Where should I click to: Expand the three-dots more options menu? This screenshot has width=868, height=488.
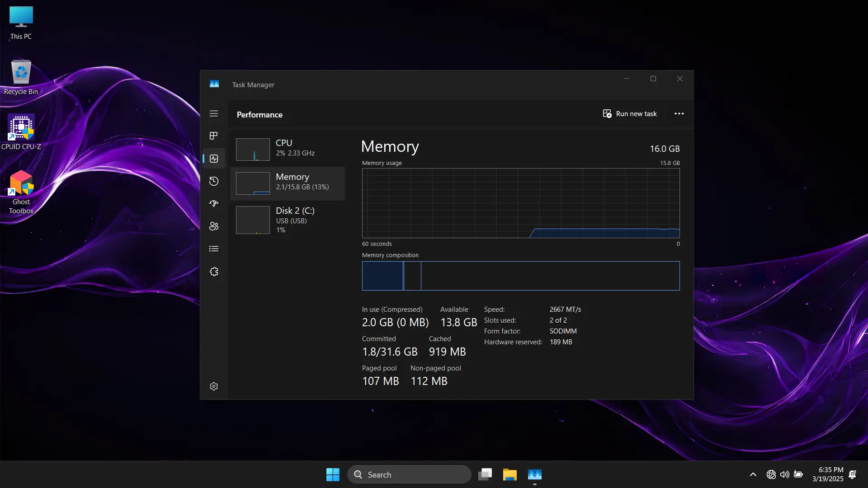coord(679,114)
